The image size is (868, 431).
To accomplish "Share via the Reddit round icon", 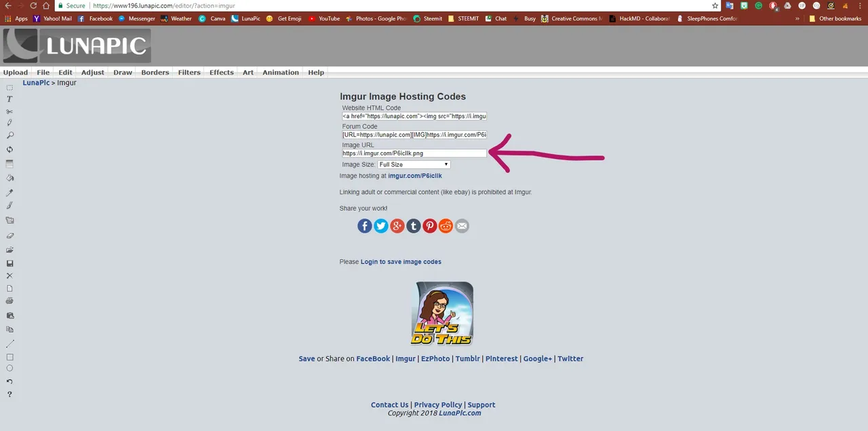I will click(x=446, y=226).
